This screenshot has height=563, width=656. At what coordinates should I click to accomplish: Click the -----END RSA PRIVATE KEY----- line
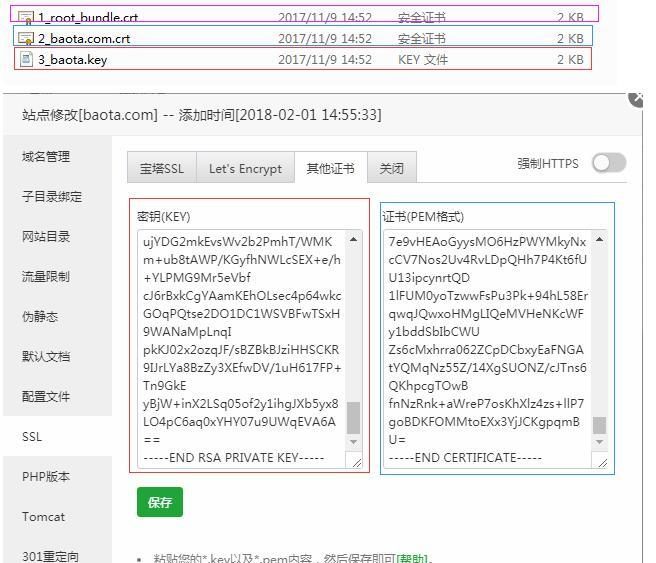(x=233, y=458)
